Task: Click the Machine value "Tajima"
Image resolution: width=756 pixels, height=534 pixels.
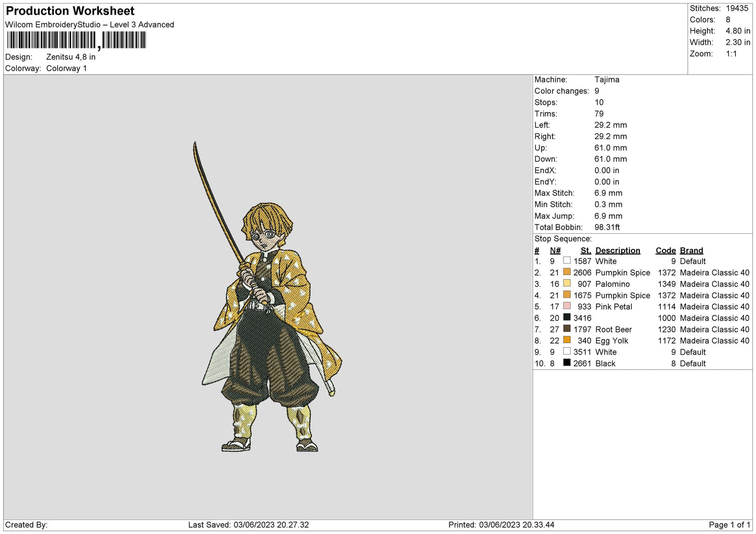Action: click(x=607, y=79)
